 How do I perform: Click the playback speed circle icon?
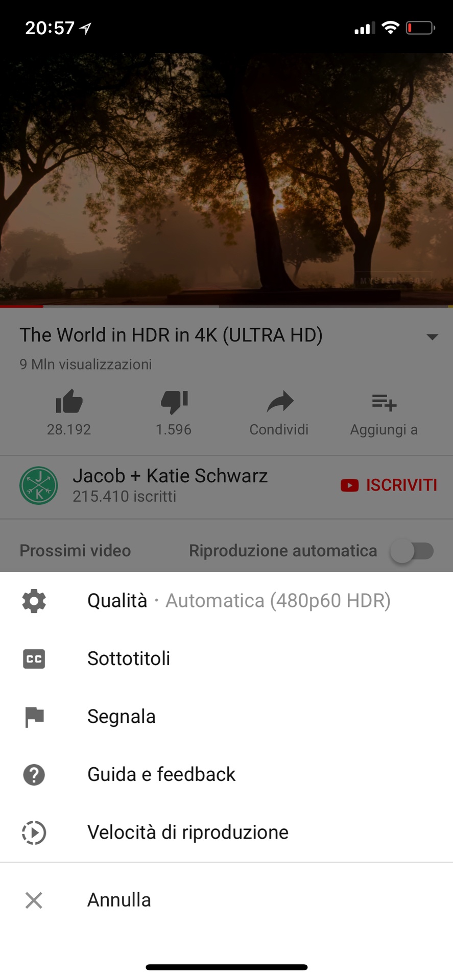pos(34,832)
